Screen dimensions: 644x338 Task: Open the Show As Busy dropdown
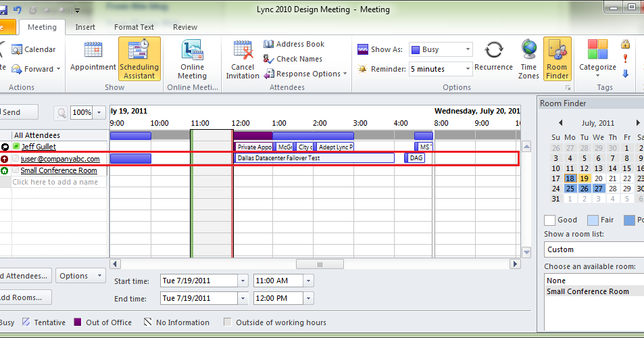[468, 49]
